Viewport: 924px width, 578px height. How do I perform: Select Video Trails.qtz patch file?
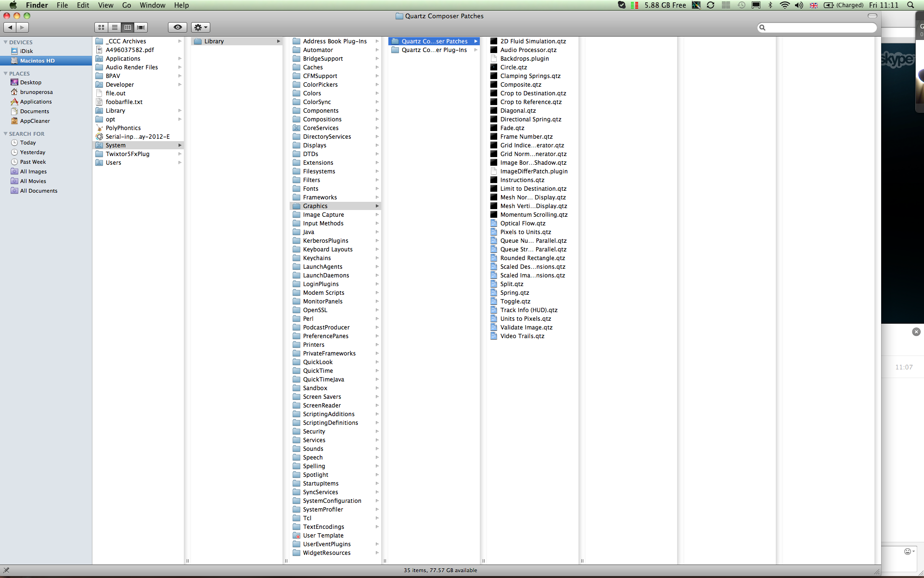522,336
